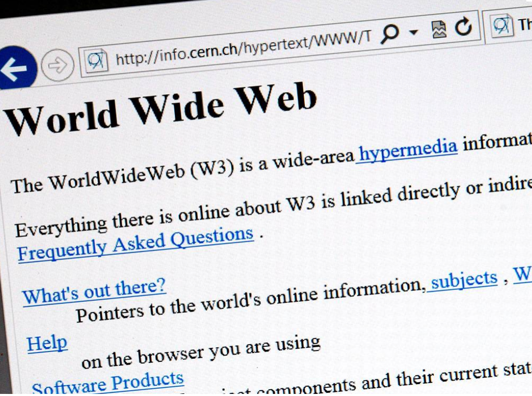This screenshot has width=532, height=396.
Task: Open the 'Frequently Asked Questions' link
Action: [x=136, y=244]
